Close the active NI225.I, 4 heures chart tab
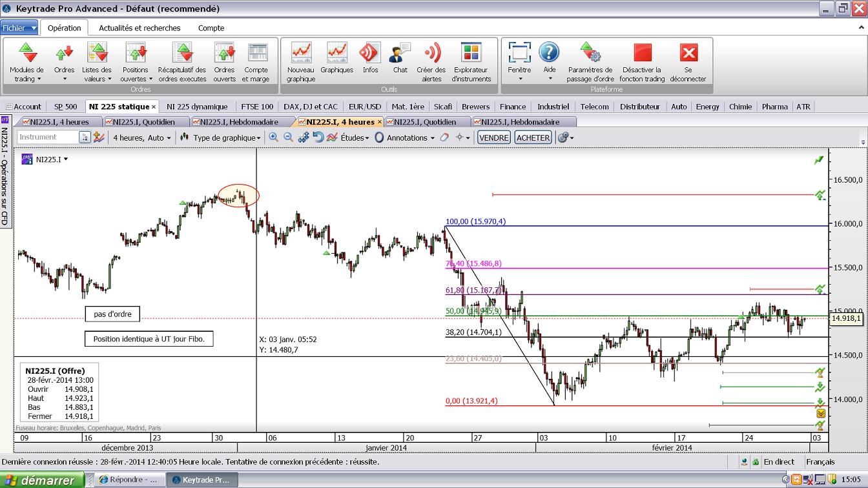Screen dimensions: 868x488 point(380,122)
